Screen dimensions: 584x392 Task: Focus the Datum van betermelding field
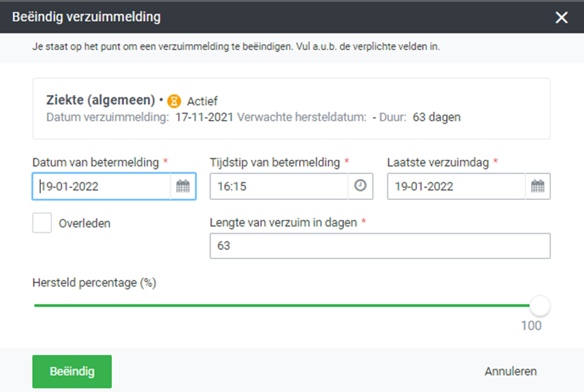[x=102, y=187]
